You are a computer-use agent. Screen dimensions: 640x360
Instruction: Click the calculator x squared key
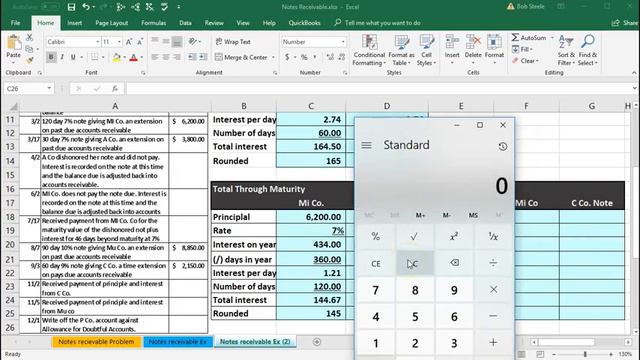pyautogui.click(x=454, y=236)
